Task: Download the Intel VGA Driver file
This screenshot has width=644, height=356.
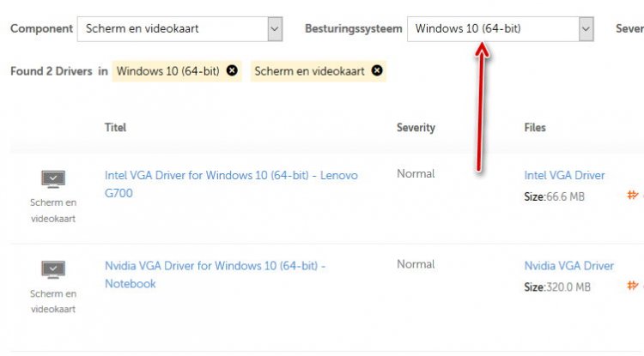Action: 564,176
